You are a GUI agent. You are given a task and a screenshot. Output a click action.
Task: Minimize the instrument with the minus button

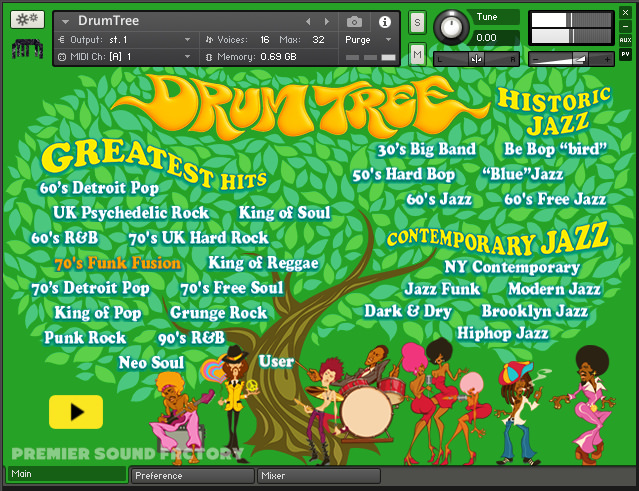click(625, 26)
